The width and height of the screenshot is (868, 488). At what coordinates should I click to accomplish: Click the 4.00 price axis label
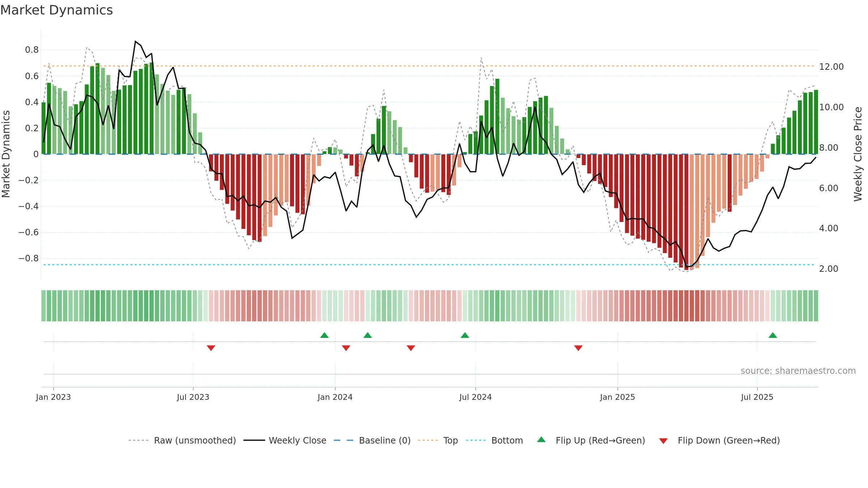(x=829, y=228)
